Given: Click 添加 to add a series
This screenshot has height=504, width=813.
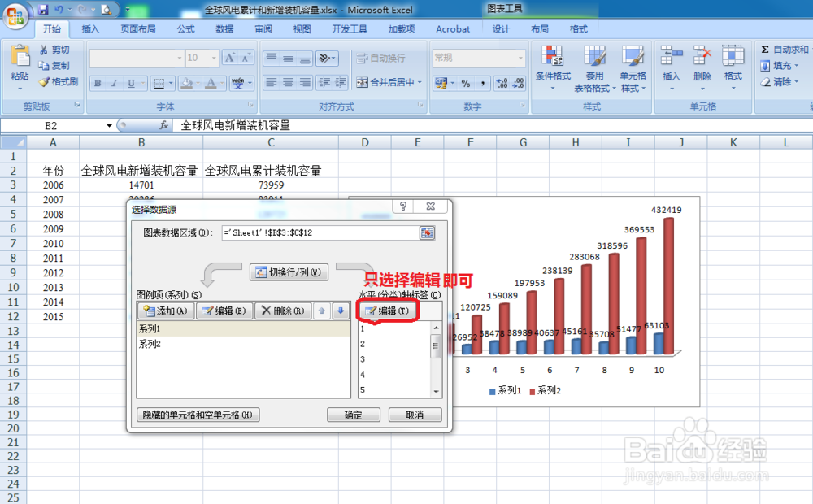Looking at the screenshot, I should pyautogui.click(x=165, y=311).
